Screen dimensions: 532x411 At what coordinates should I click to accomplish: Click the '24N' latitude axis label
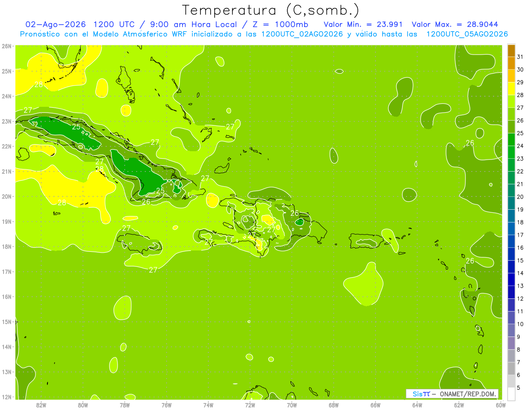(x=6, y=96)
